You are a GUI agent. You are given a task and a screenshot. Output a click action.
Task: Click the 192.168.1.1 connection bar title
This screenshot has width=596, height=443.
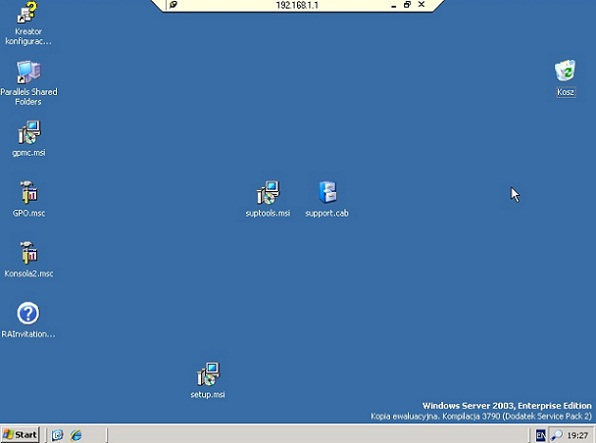click(297, 5)
